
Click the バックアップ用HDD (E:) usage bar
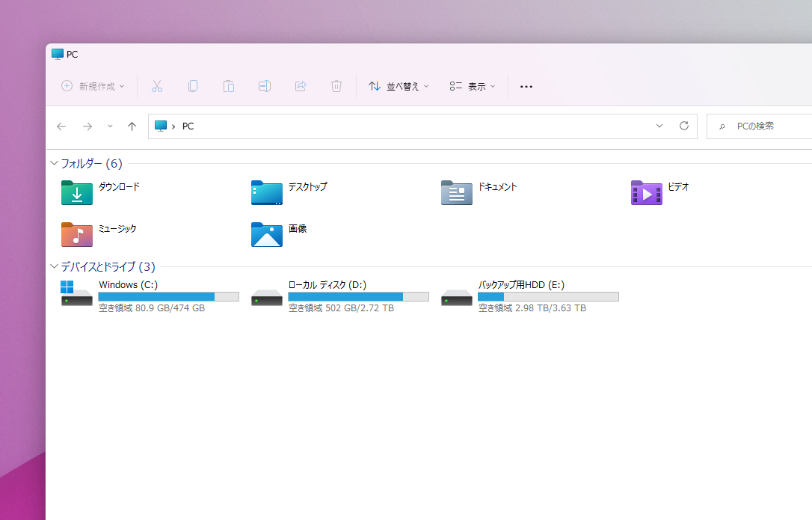(x=548, y=296)
